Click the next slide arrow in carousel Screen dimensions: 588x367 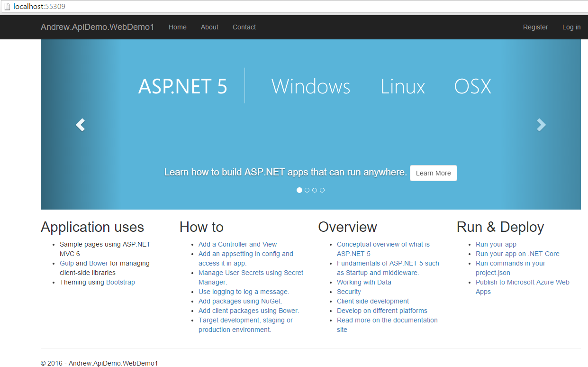(541, 125)
